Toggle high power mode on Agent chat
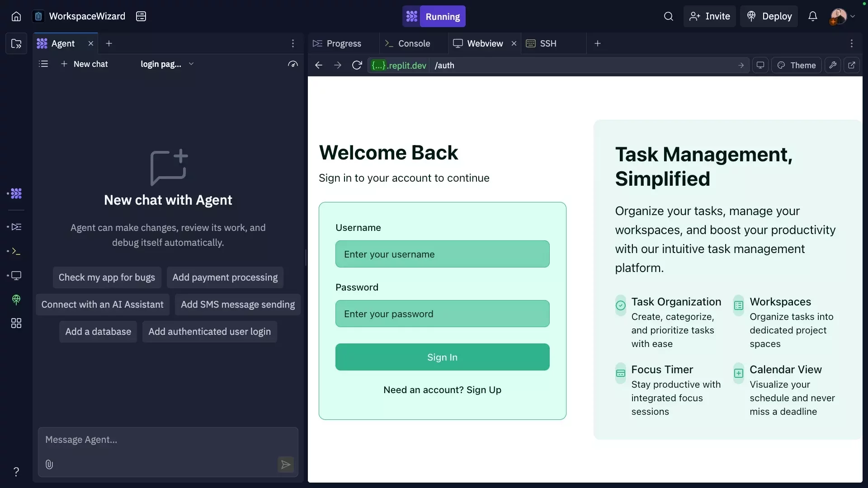 (x=293, y=64)
